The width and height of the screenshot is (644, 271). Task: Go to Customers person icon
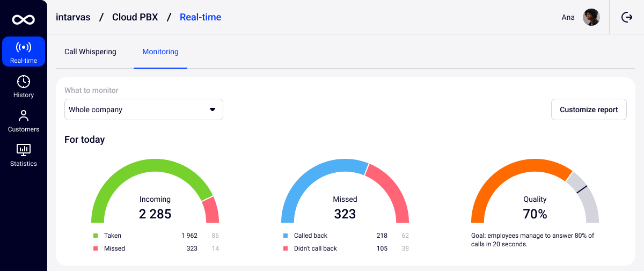(x=24, y=116)
